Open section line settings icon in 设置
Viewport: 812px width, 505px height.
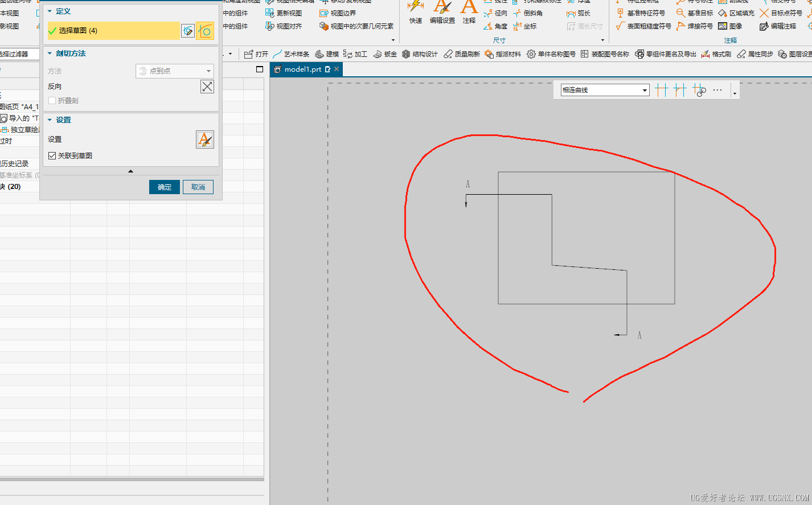coord(205,139)
